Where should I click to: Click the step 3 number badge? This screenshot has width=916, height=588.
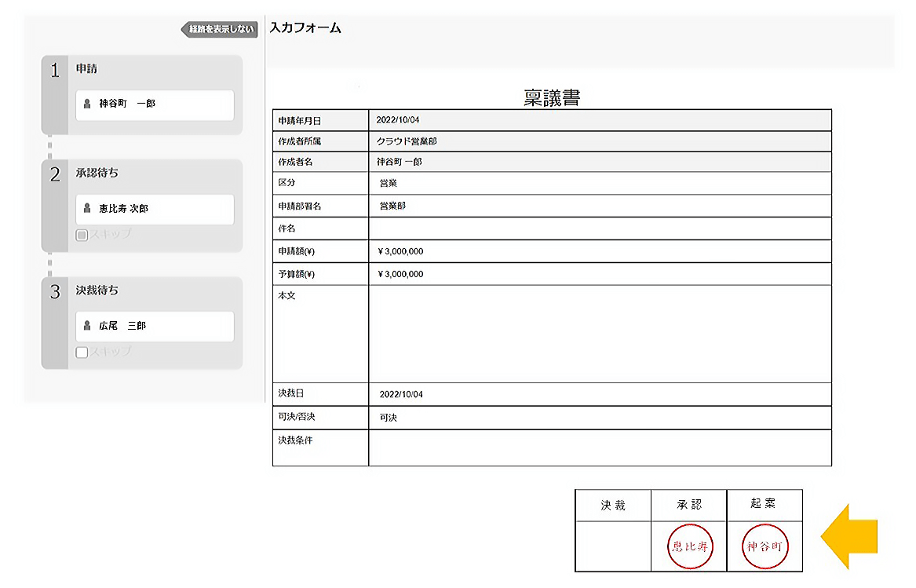[55, 293]
